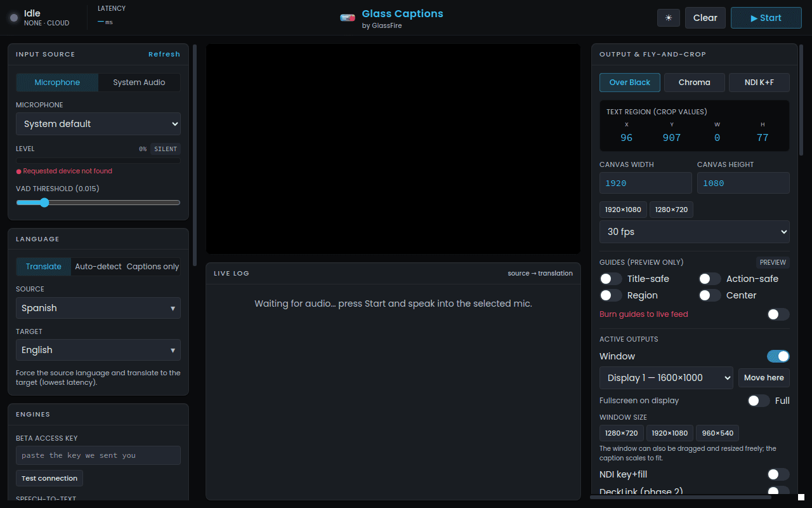Click the audio level meter bar
812x508 pixels.
[98, 161]
